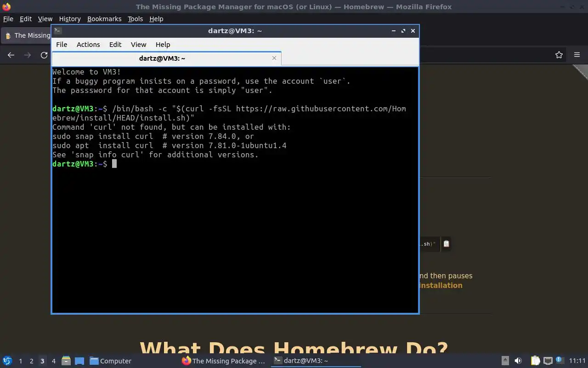Click the 'installation' link on Homebrew page
This screenshot has width=588, height=368.
441,285
